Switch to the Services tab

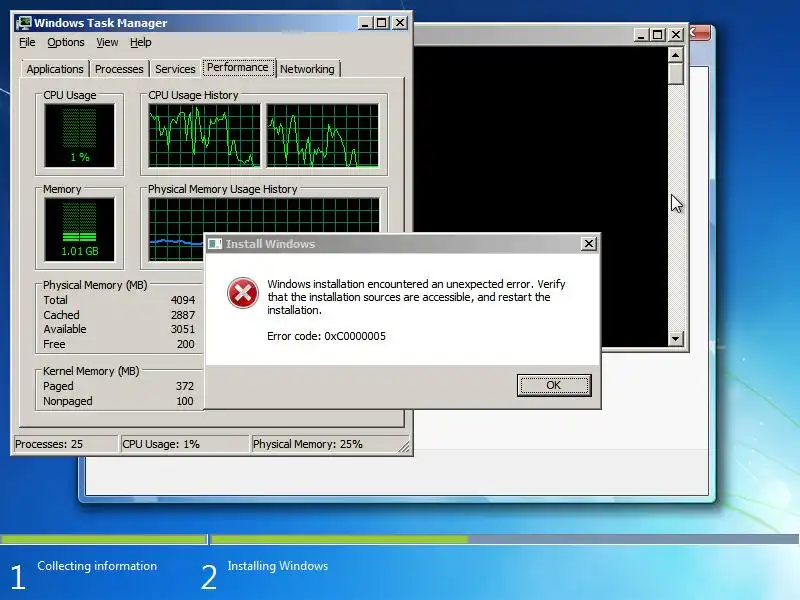175,69
